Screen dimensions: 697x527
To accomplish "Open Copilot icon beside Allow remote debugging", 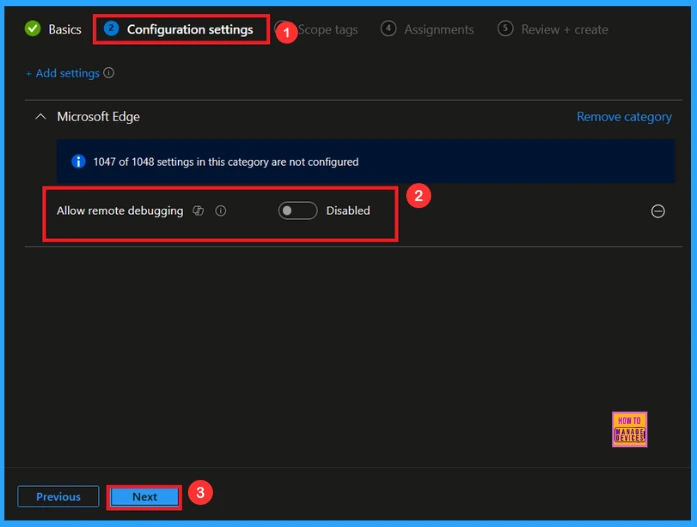I will [198, 211].
